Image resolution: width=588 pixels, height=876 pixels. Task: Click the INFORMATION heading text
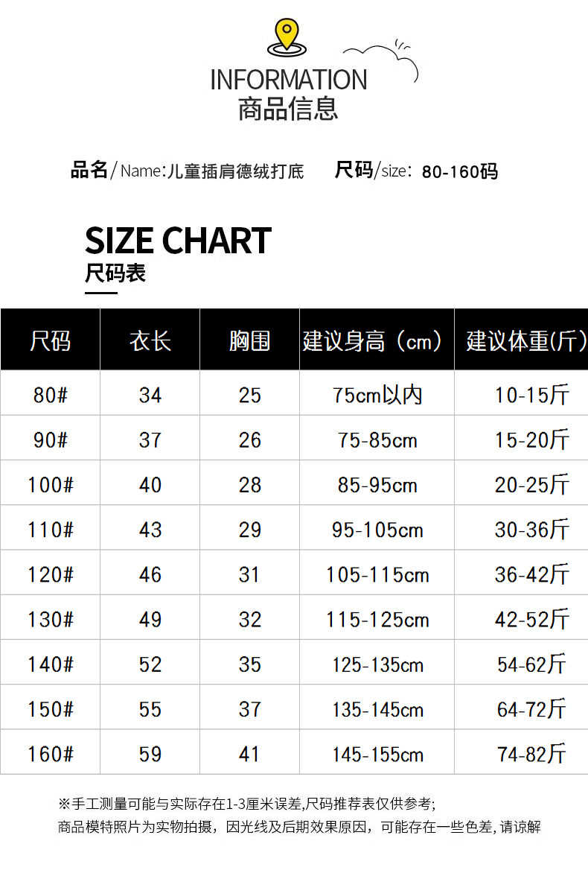click(x=289, y=80)
